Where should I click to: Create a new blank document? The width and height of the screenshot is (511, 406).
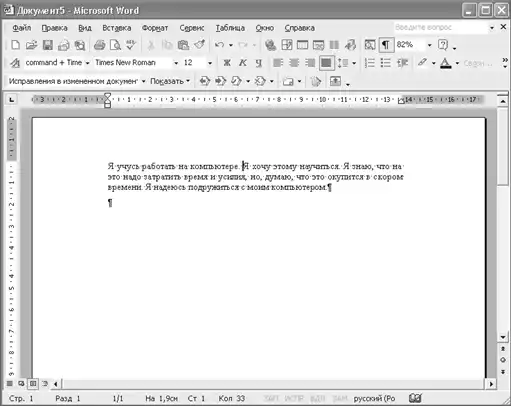15,45
